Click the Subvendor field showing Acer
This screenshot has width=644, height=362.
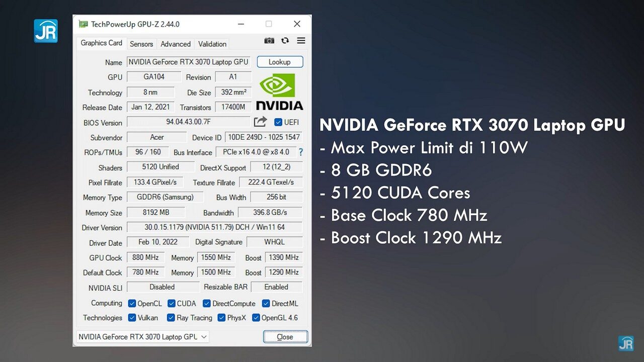point(157,137)
